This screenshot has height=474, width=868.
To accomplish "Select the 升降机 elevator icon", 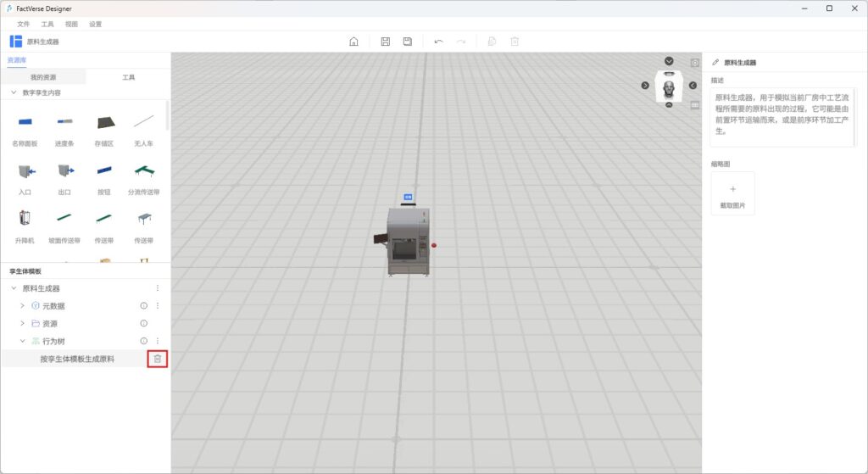I will pos(25,219).
